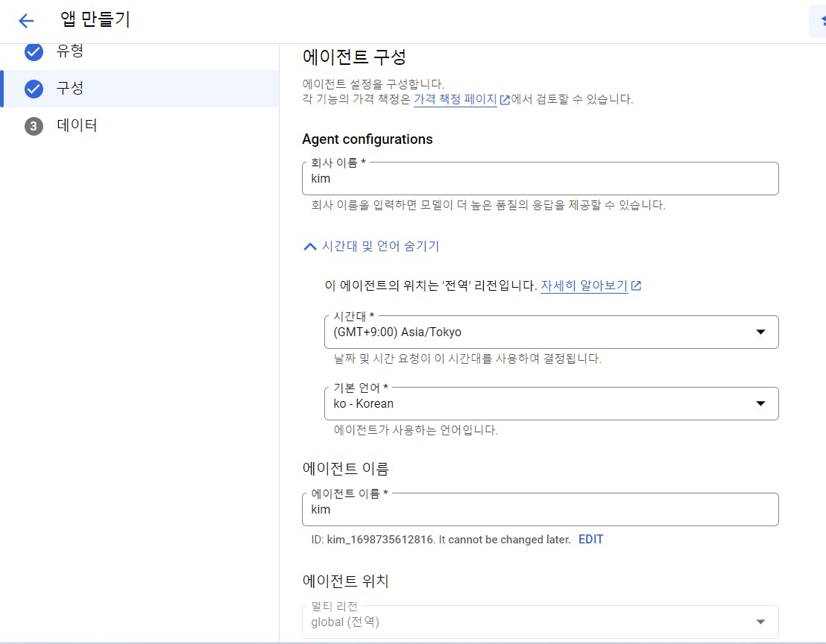Viewport: 826px width, 644px height.
Task: Open the 자세히 알아보기 link
Action: (584, 285)
